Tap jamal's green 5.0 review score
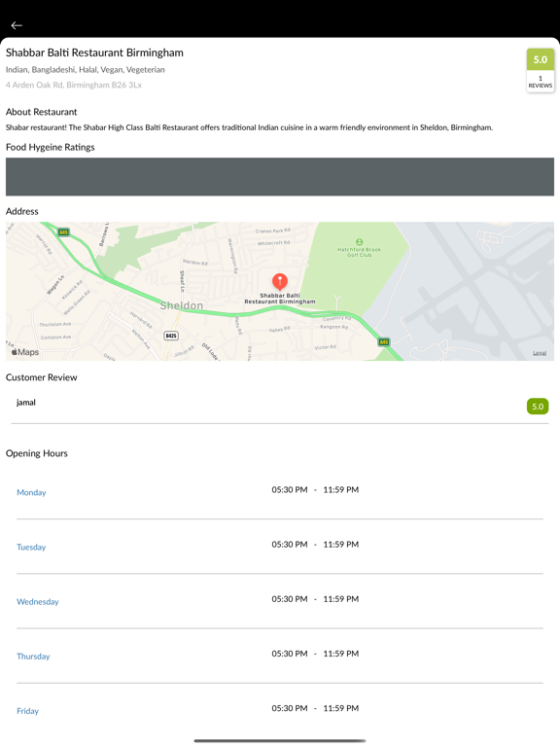Screen dimensions: 560x747 point(538,407)
